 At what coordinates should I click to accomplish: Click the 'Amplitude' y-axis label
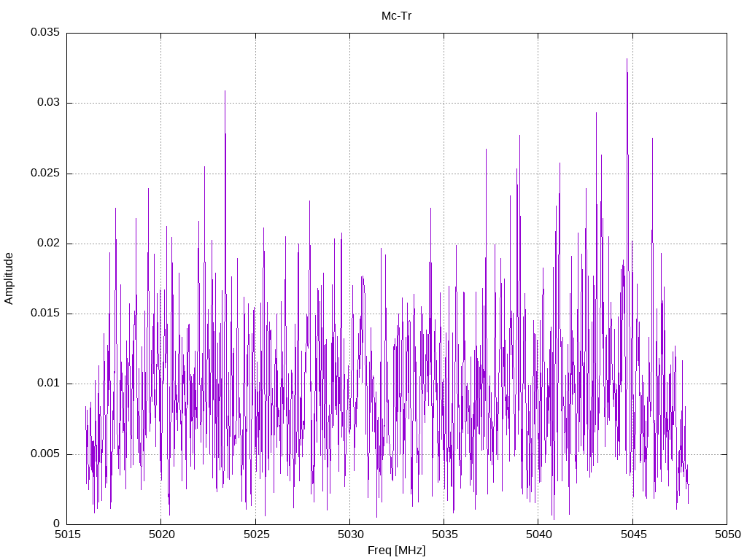9,279
